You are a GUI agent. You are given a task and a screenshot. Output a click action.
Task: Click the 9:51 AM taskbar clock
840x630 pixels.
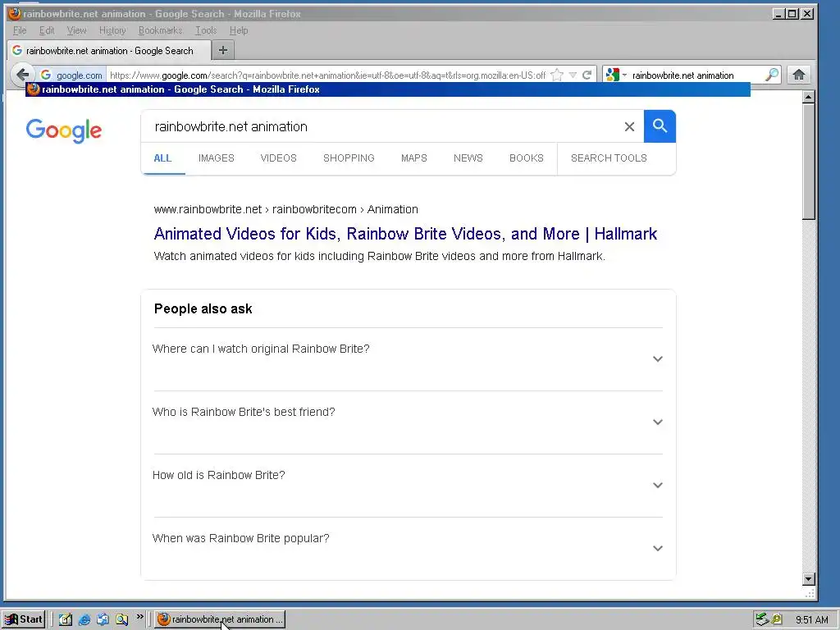click(x=811, y=620)
